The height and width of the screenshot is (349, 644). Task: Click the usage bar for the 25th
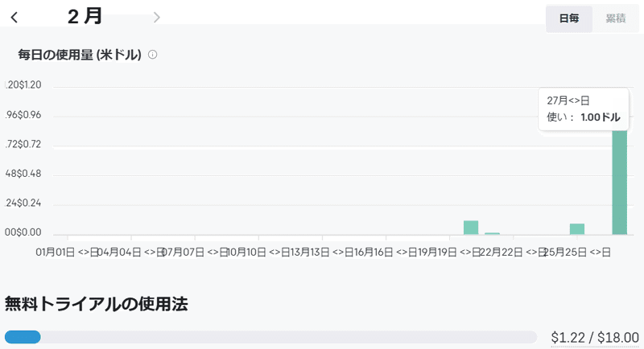(x=577, y=229)
